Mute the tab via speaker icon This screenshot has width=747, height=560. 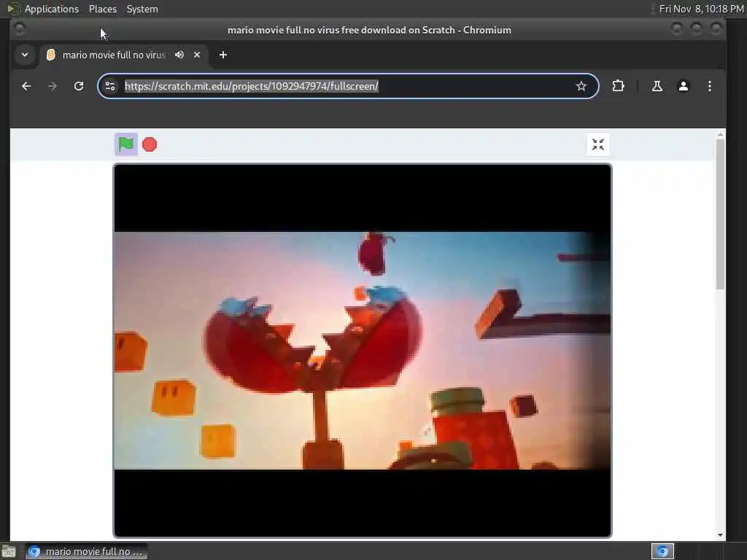click(x=179, y=55)
